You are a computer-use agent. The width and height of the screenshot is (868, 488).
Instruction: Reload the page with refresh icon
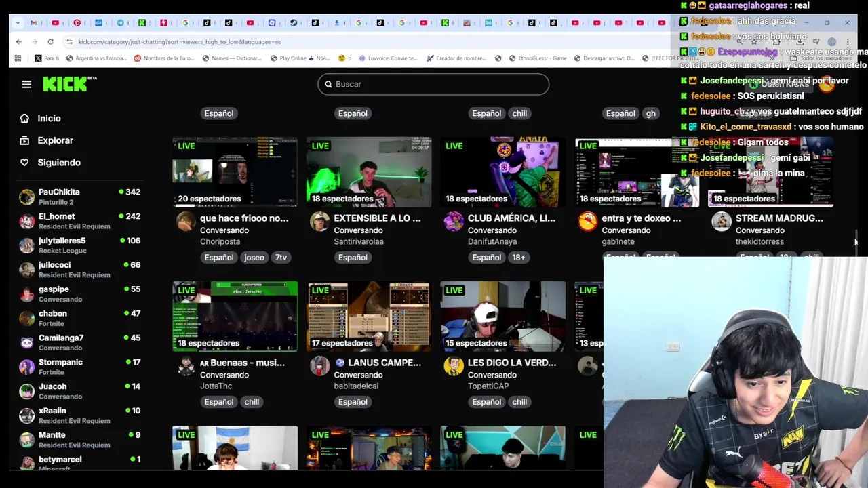50,42
